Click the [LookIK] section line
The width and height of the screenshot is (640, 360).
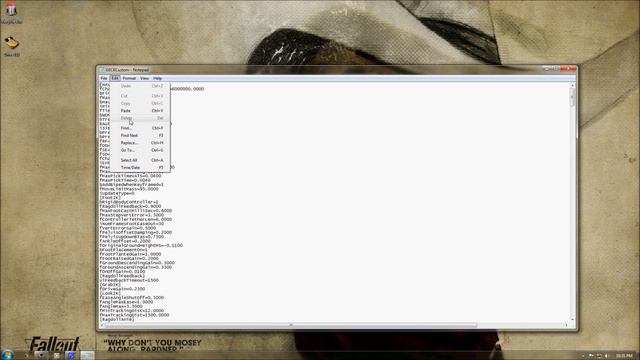(x=110, y=293)
